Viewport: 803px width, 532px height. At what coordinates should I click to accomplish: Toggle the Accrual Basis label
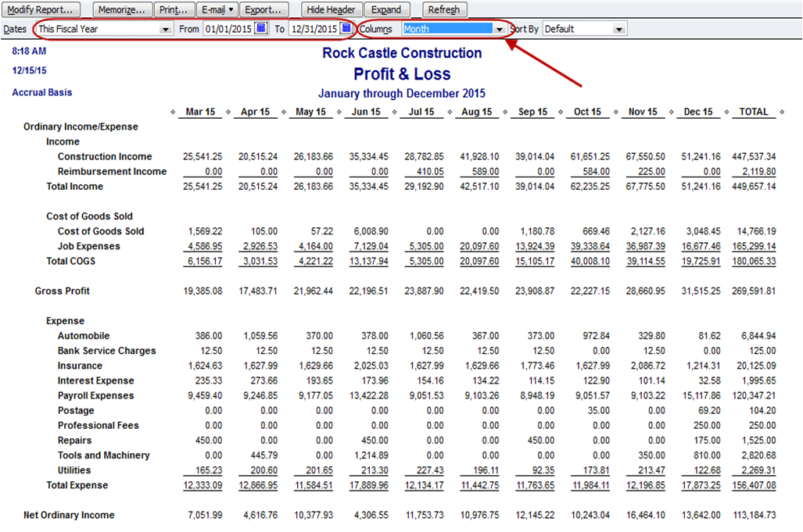pos(41,91)
